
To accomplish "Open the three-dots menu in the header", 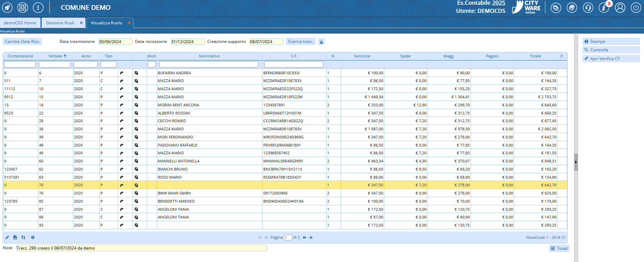I will click(x=38, y=7).
